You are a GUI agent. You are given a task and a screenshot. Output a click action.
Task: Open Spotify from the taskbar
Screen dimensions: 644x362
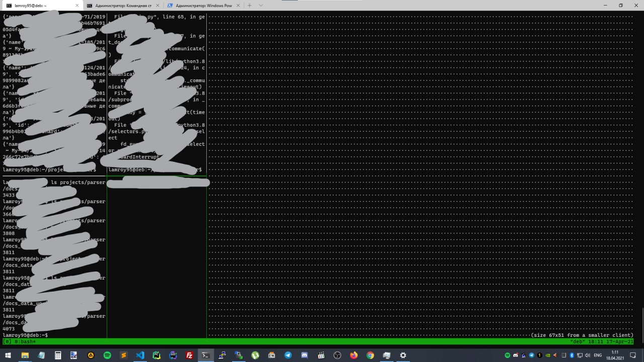click(x=107, y=355)
